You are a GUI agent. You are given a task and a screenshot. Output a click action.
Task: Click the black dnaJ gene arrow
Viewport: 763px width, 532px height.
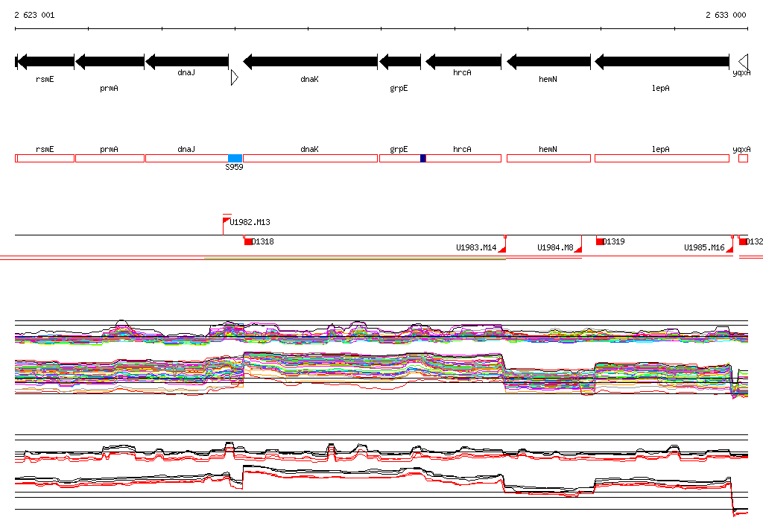point(187,62)
